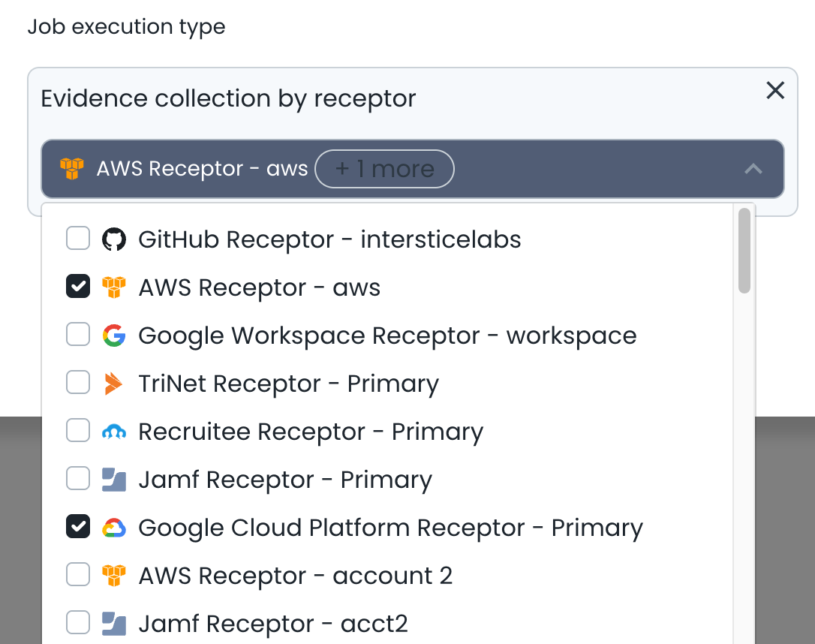Click the Jamf Receptor Primary icon
The height and width of the screenshot is (644, 815).
[x=113, y=480]
